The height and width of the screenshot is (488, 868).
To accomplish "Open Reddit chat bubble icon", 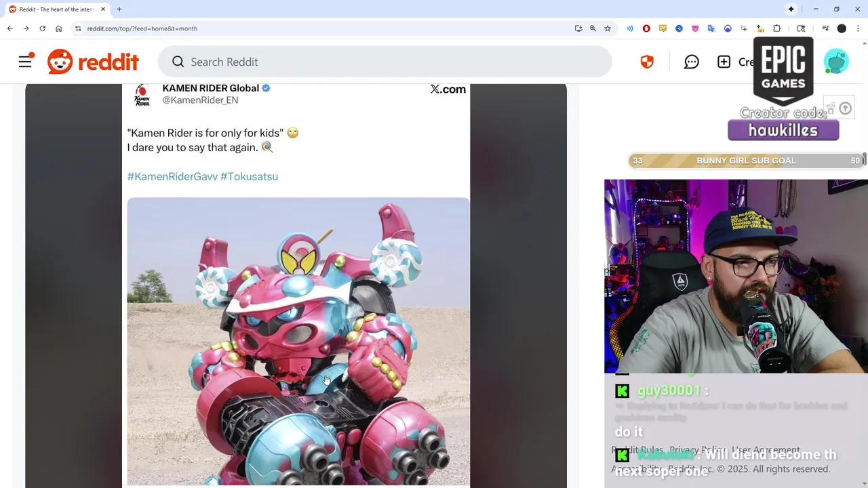I will point(692,62).
